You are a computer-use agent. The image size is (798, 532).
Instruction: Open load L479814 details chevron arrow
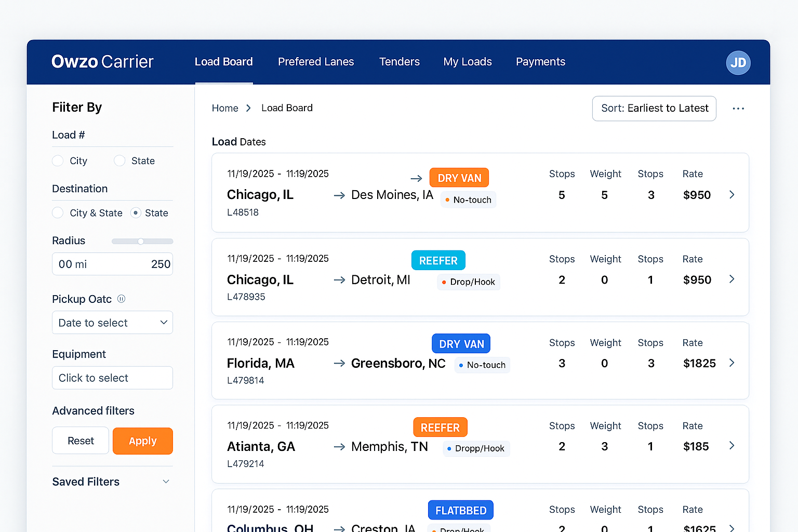pyautogui.click(x=731, y=363)
